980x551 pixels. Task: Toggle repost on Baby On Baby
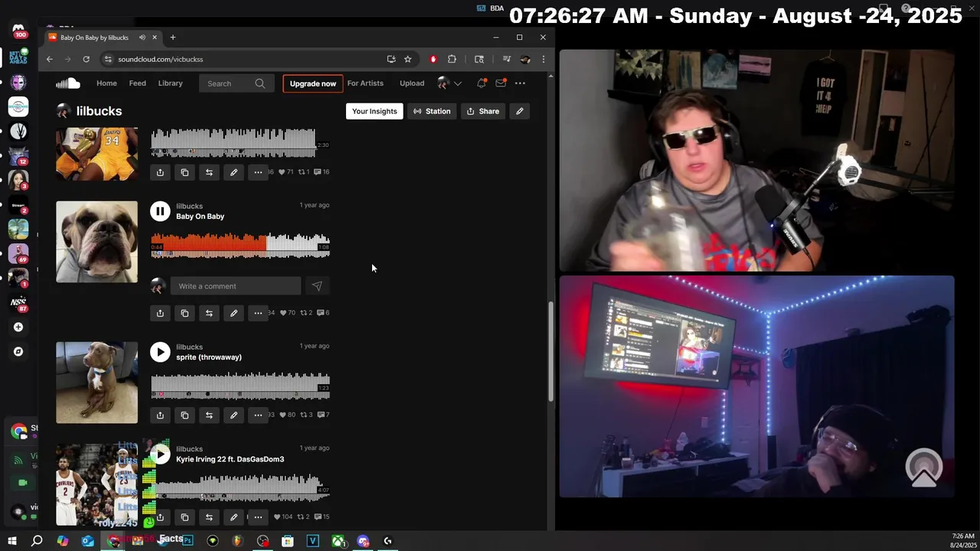click(x=209, y=313)
